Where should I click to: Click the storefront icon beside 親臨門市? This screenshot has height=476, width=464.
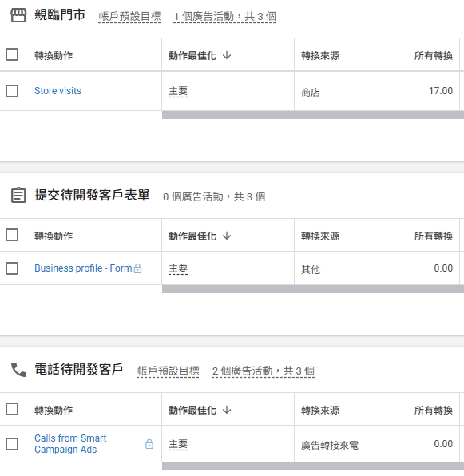(x=18, y=15)
